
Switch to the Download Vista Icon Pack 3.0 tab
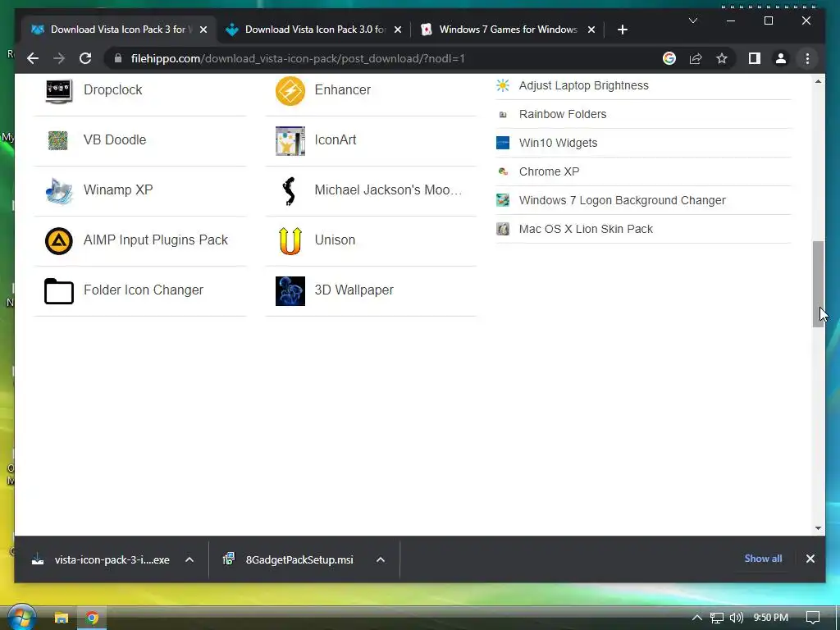coord(313,30)
